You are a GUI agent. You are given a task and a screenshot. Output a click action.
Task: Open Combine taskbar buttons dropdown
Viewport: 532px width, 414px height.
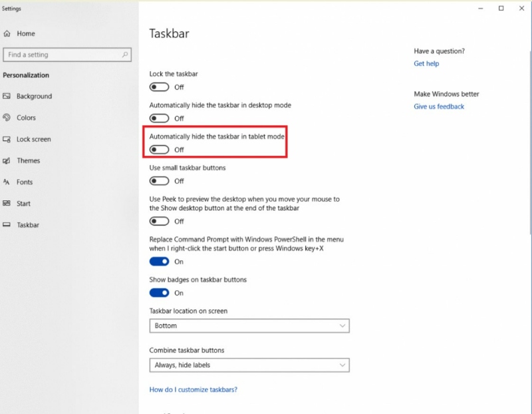click(249, 365)
